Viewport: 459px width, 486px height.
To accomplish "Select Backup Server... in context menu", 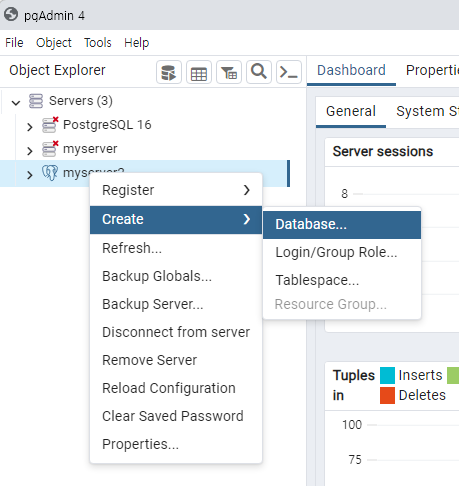I will pos(176,304).
